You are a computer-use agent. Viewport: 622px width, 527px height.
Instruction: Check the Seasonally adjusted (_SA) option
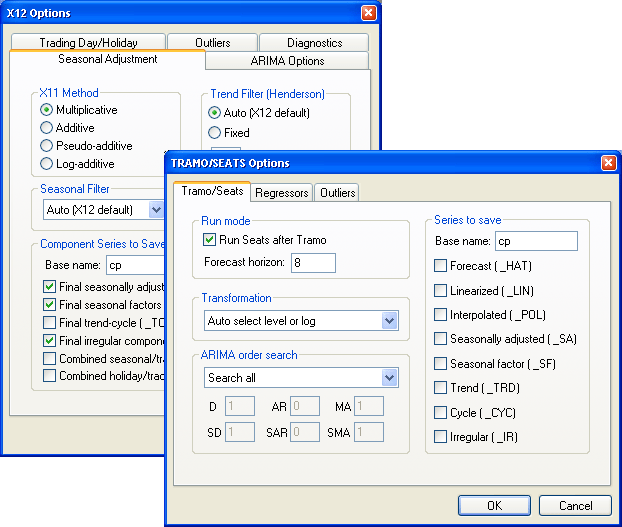click(441, 339)
